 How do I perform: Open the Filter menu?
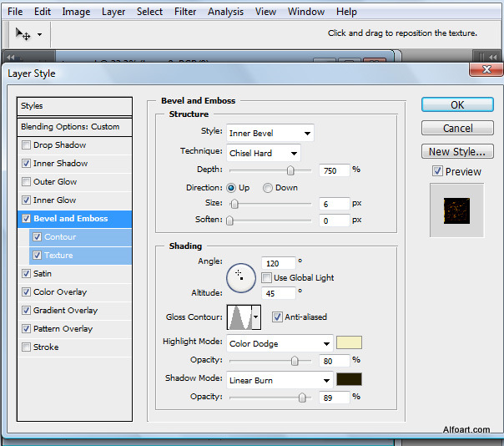pyautogui.click(x=185, y=12)
